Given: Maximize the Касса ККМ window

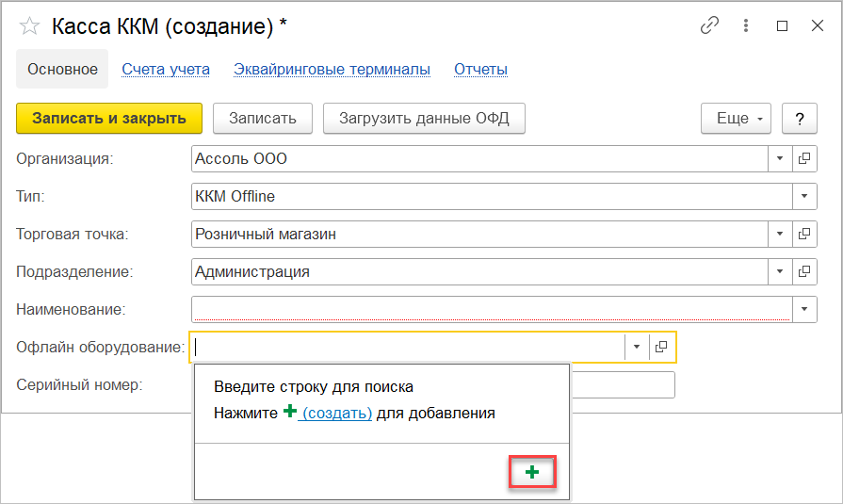Looking at the screenshot, I should point(783,25).
